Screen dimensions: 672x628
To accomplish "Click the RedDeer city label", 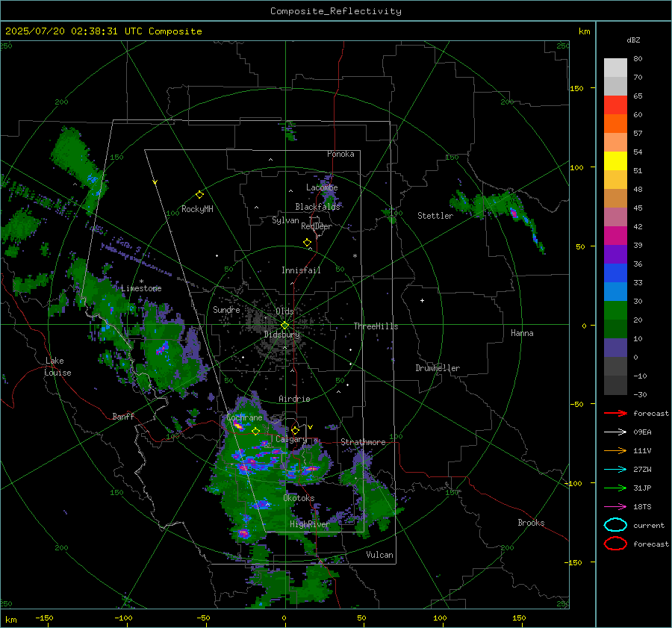I will point(317,226).
